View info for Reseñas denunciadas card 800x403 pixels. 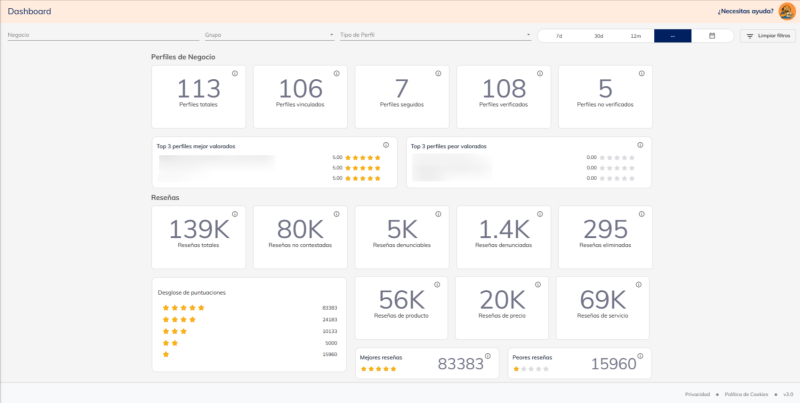pyautogui.click(x=539, y=213)
